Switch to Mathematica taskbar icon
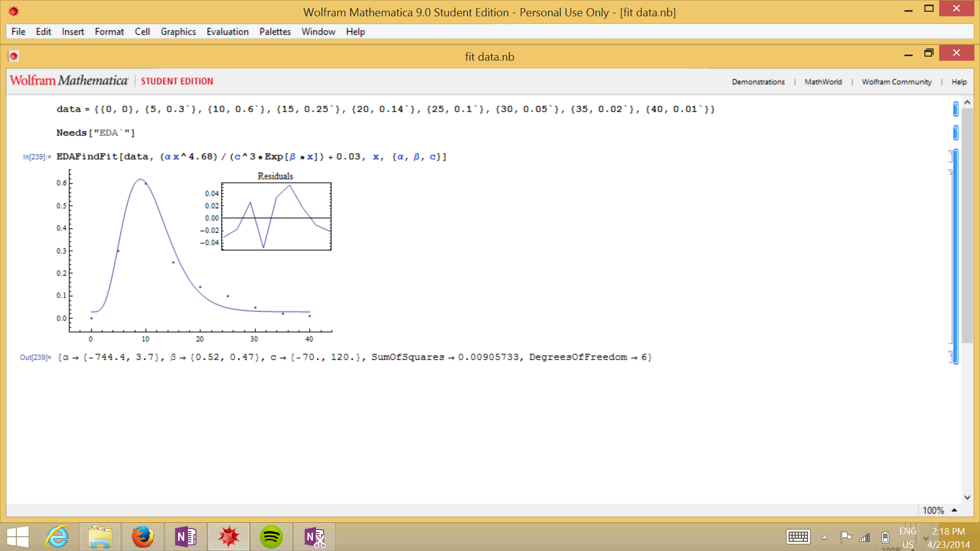This screenshot has height=551, width=980. click(229, 537)
